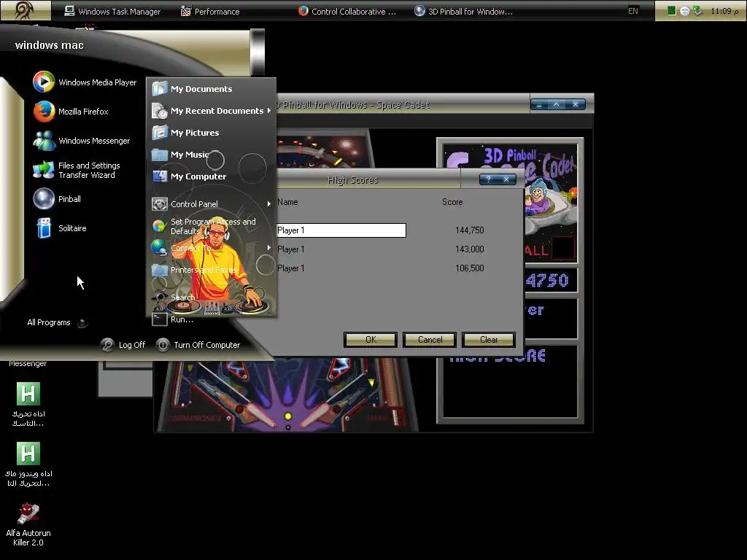
Task: Click the Log Off key icon
Action: click(x=108, y=344)
